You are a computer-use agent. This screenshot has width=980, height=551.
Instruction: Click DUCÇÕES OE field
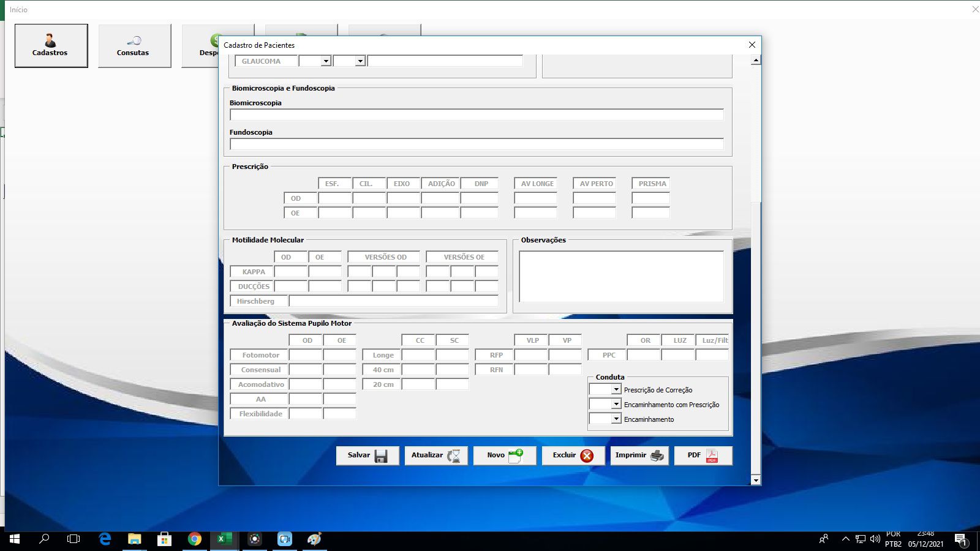tap(325, 287)
